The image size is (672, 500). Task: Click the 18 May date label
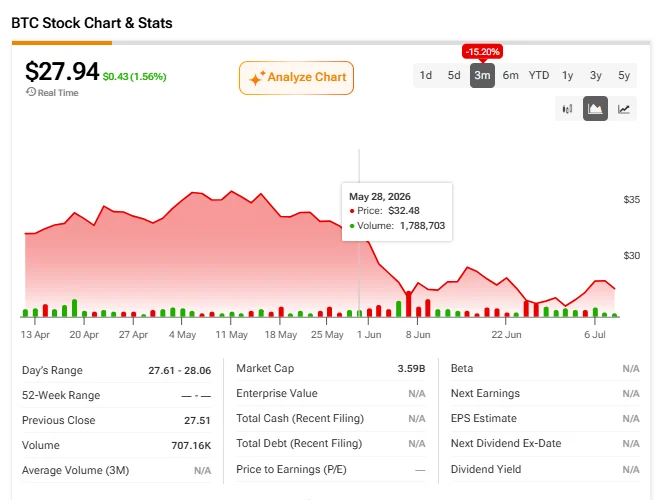click(281, 335)
